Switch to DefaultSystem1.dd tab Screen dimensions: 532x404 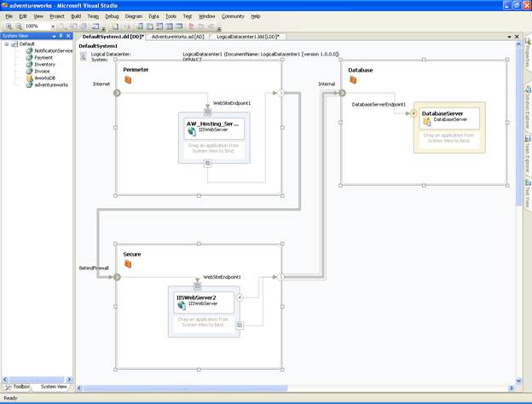coord(113,37)
